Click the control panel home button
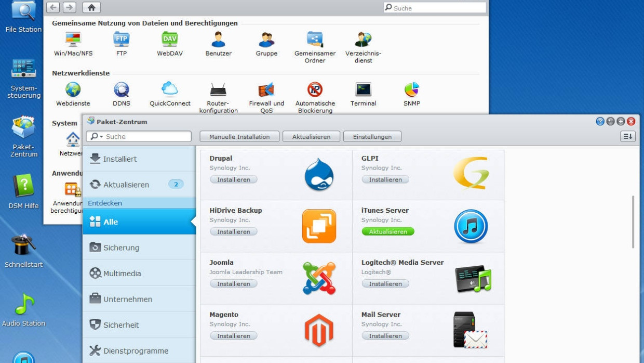The image size is (644, 363). pos(91,7)
